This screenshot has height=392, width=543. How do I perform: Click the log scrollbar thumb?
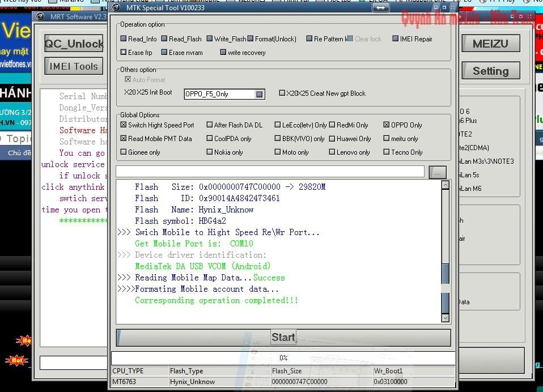point(446,288)
